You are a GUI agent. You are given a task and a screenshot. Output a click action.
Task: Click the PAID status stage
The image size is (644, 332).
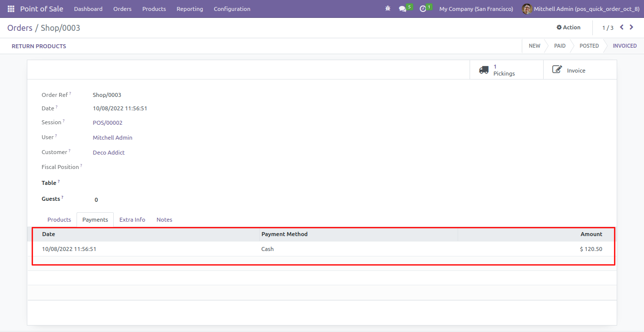pyautogui.click(x=560, y=46)
